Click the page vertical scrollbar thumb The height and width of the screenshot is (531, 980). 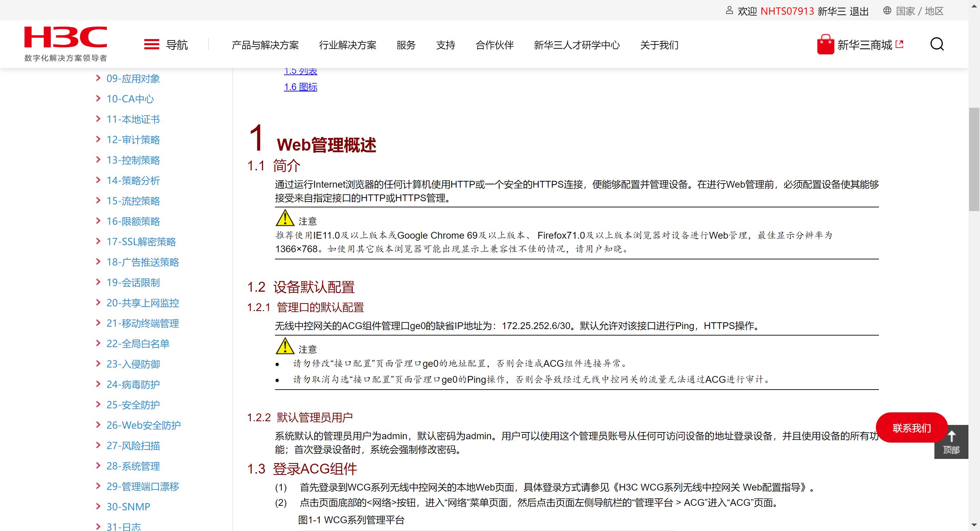click(x=974, y=160)
